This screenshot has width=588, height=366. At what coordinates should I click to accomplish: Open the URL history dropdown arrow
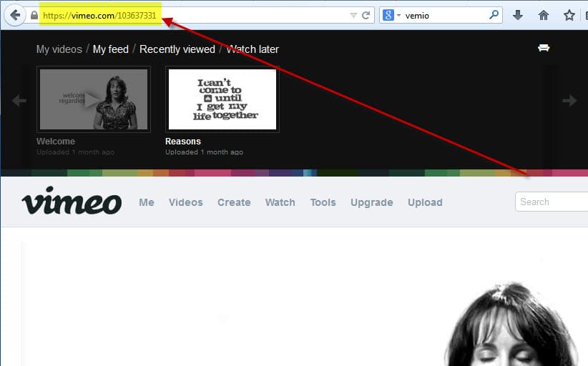(353, 15)
